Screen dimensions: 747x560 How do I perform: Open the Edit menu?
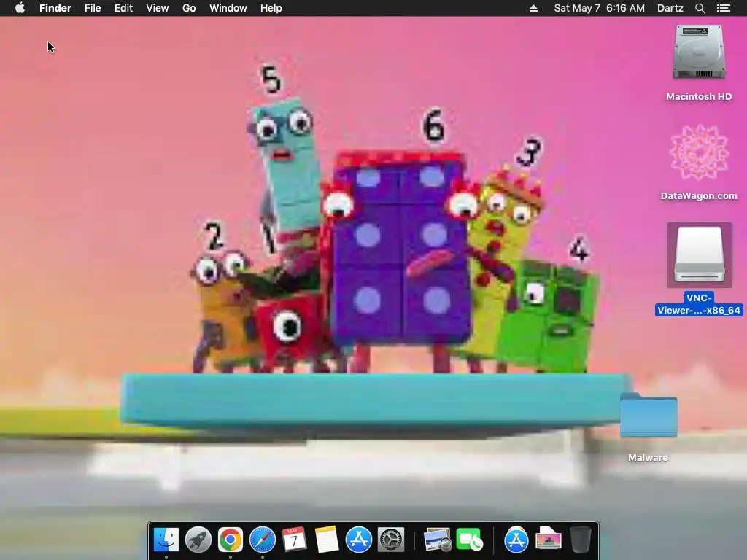(x=123, y=8)
